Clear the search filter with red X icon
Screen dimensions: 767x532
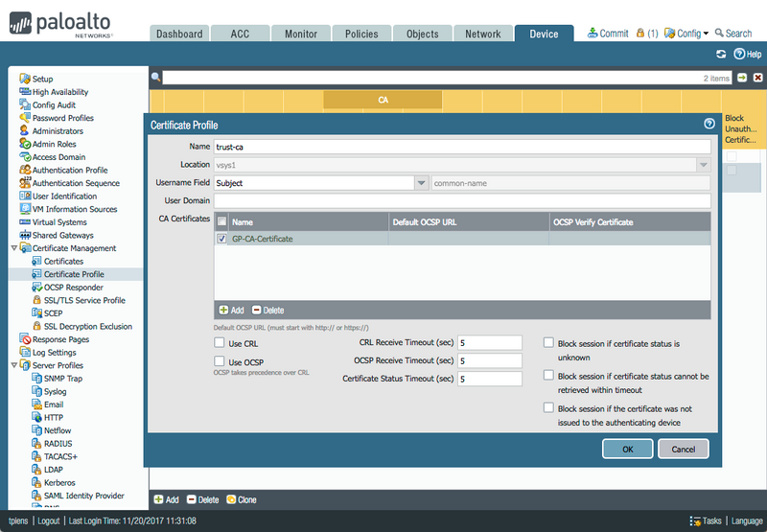point(757,78)
